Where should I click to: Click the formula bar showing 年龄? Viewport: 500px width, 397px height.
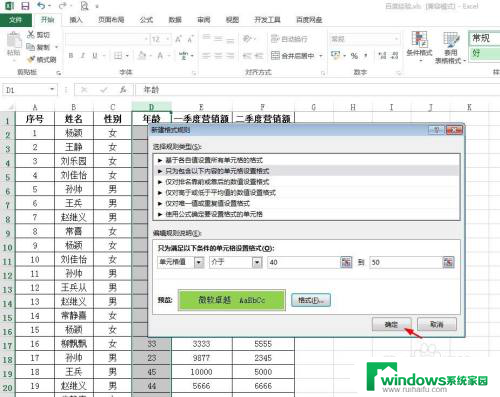click(x=318, y=90)
